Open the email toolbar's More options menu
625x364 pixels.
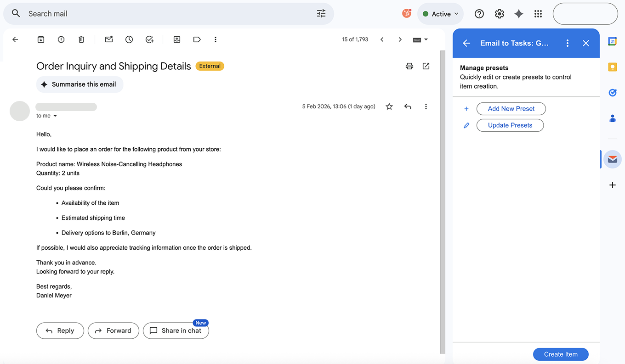coord(216,39)
